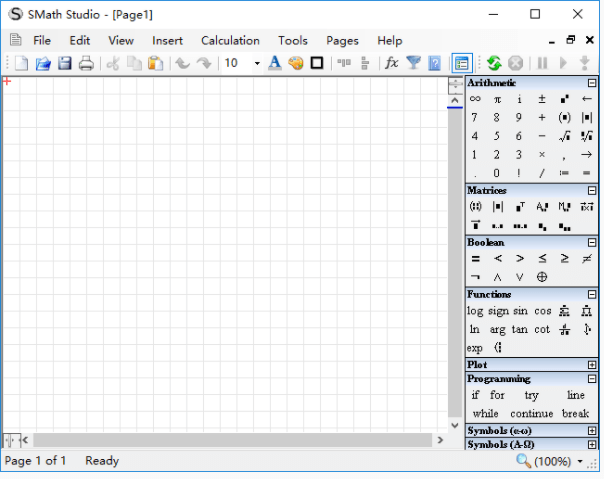The height and width of the screenshot is (479, 604).
Task: Open the text color 'A' tool
Action: (275, 63)
